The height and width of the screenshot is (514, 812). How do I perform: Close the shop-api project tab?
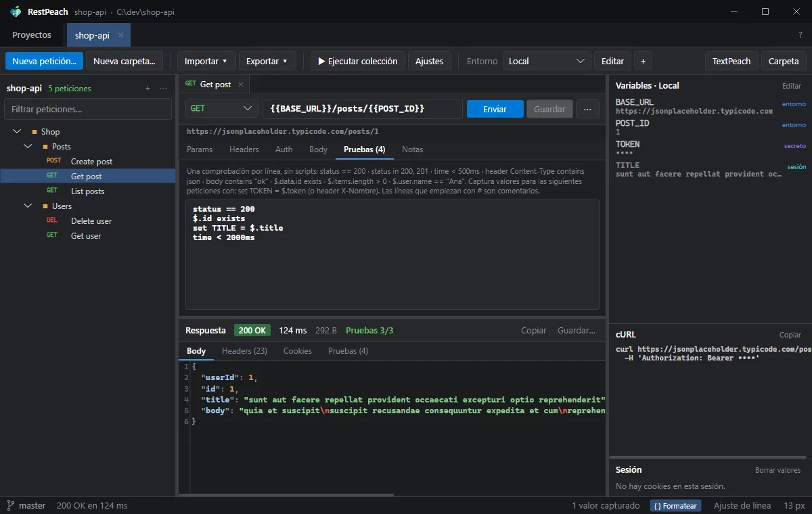(x=120, y=35)
